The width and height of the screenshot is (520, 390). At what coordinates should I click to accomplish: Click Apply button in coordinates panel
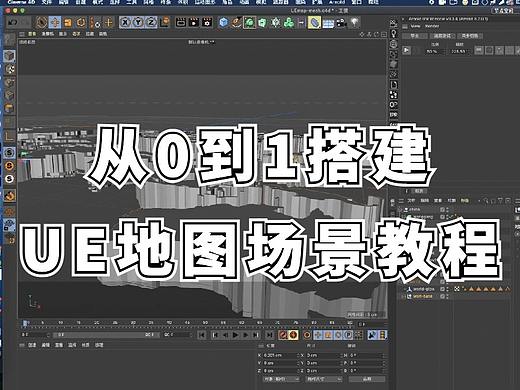[x=367, y=379]
